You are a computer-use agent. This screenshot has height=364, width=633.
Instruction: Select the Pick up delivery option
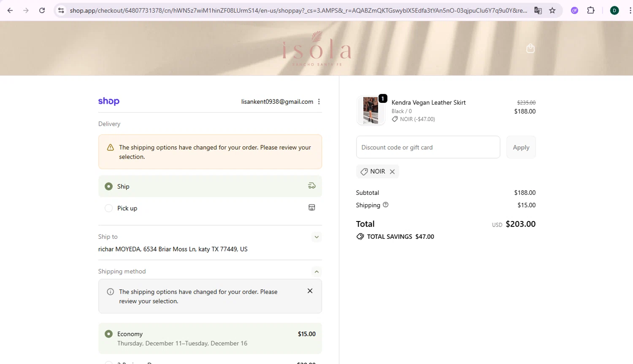(x=210, y=208)
